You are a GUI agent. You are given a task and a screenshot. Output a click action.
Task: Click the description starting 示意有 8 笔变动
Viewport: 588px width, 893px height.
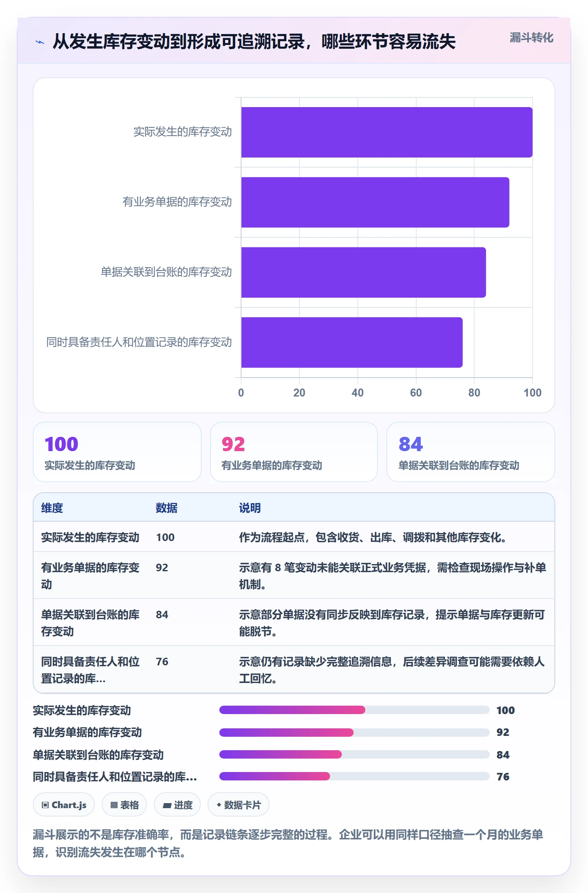click(392, 575)
